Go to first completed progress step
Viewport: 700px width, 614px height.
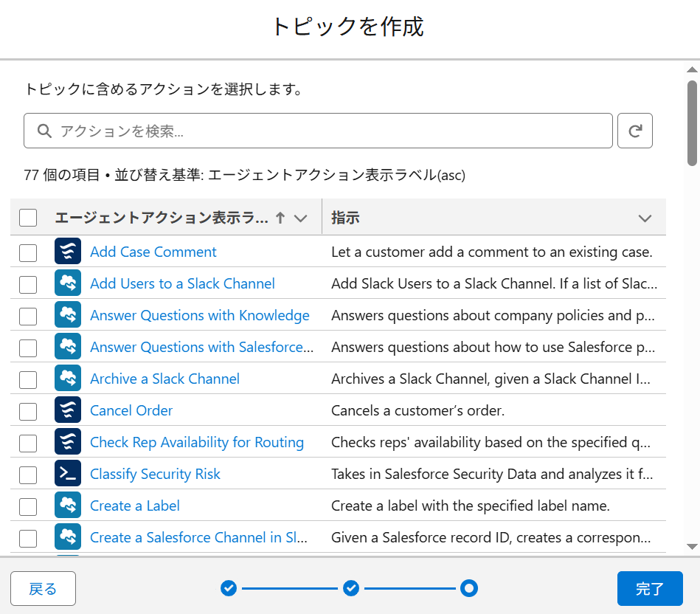[229, 588]
